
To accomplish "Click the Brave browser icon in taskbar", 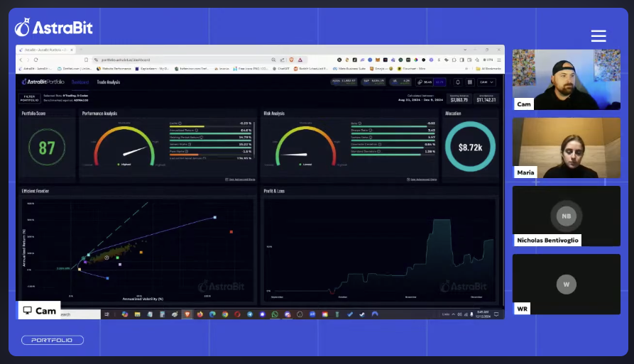I will coord(187,314).
